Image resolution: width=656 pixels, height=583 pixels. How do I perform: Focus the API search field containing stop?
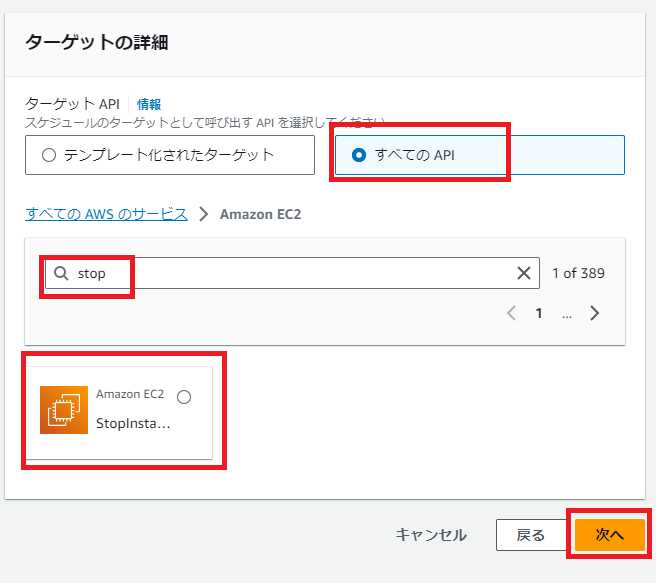tap(300, 274)
